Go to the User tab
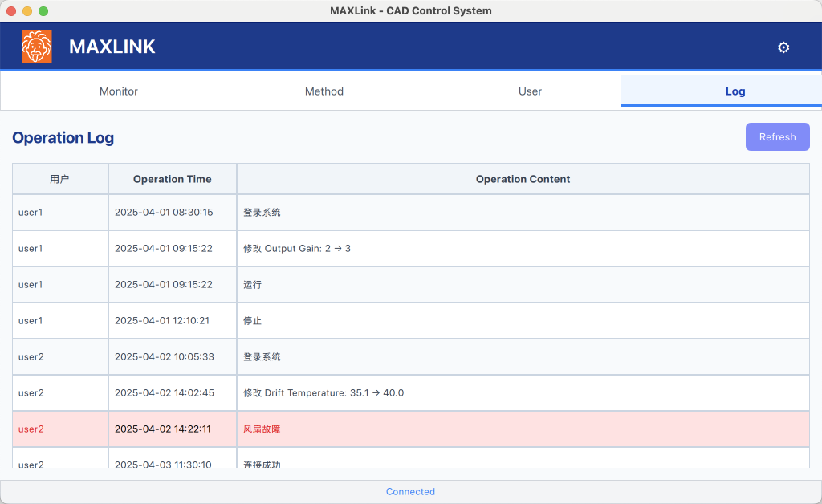 coord(530,91)
